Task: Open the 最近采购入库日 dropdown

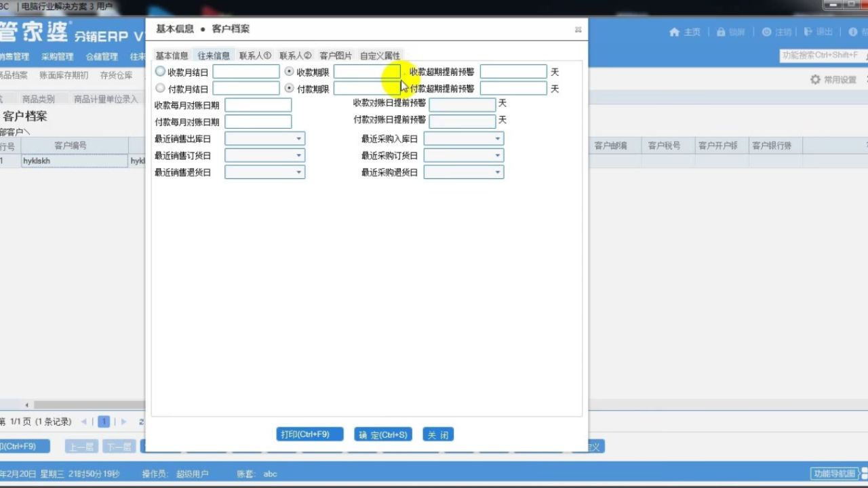Action: tap(498, 138)
